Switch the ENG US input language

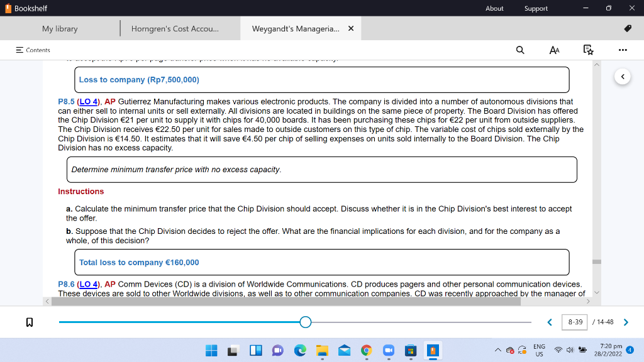point(539,350)
